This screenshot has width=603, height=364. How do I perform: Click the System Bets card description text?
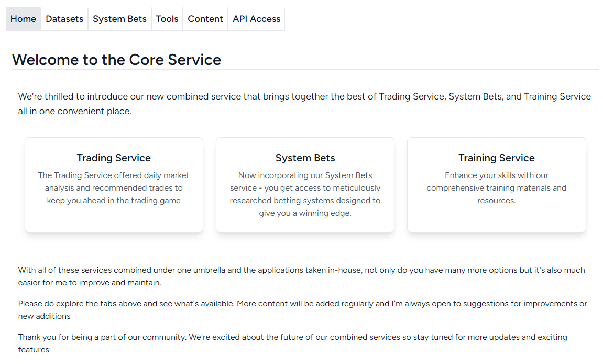pyautogui.click(x=305, y=194)
